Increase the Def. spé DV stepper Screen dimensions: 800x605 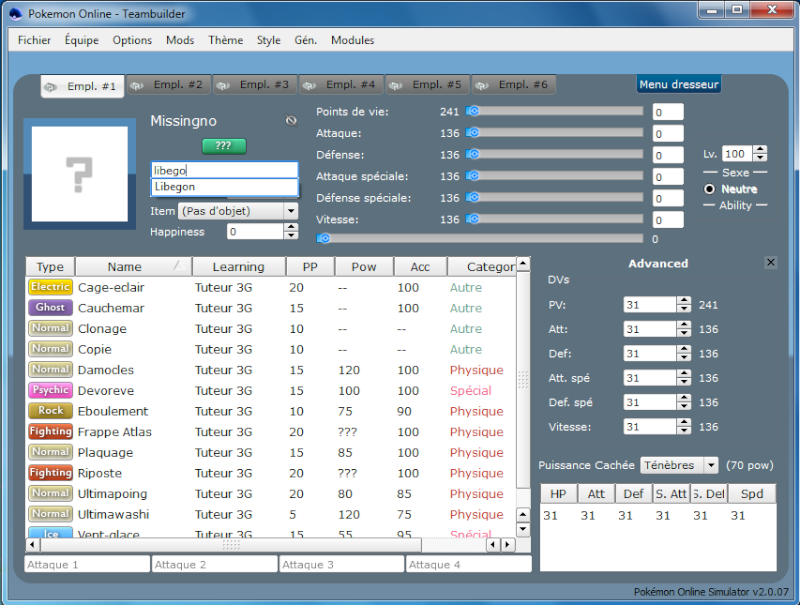point(684,398)
